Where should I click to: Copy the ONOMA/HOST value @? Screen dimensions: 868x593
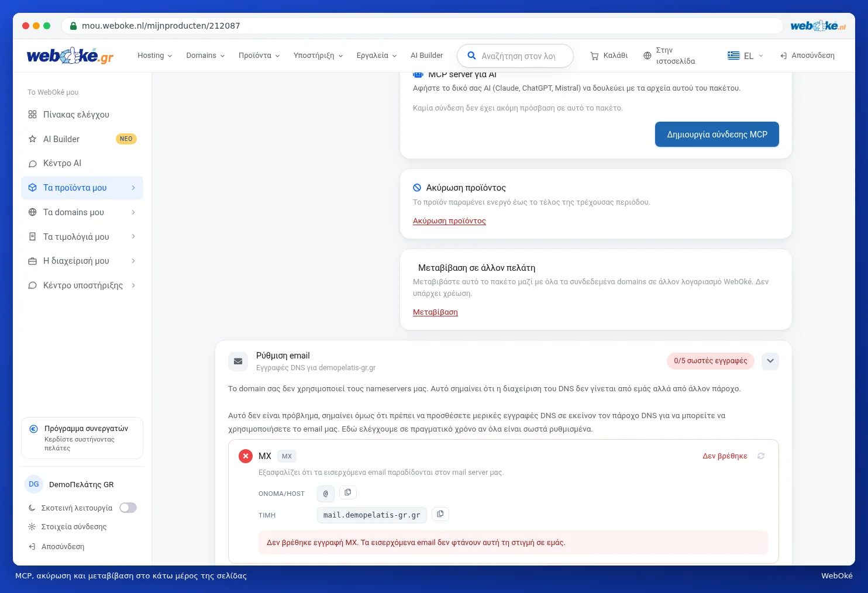[x=348, y=492]
